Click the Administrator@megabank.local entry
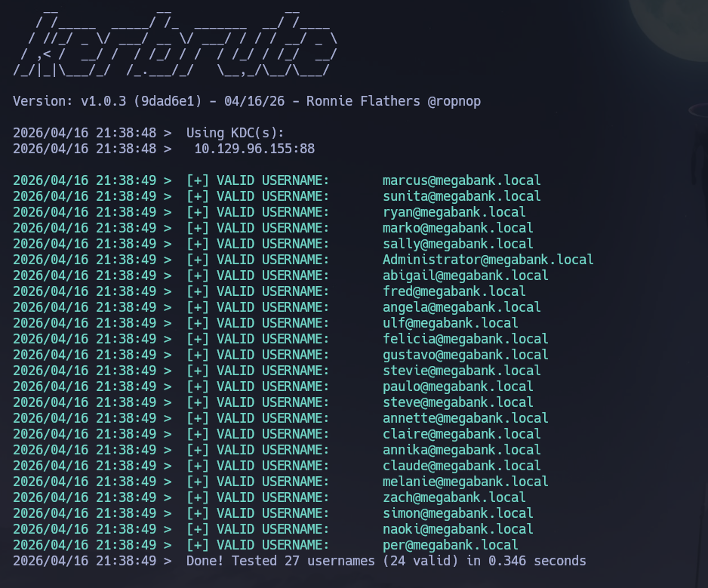This screenshot has height=588, width=708. [x=486, y=259]
